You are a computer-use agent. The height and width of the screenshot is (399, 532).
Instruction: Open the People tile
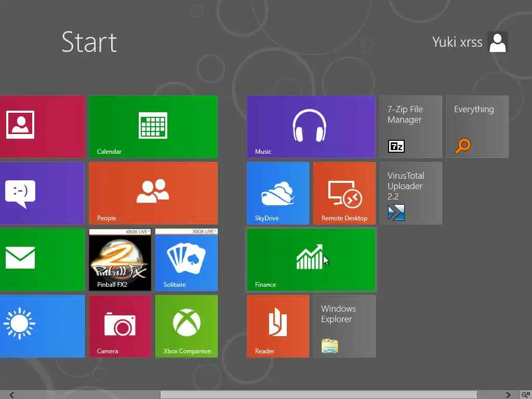153,193
